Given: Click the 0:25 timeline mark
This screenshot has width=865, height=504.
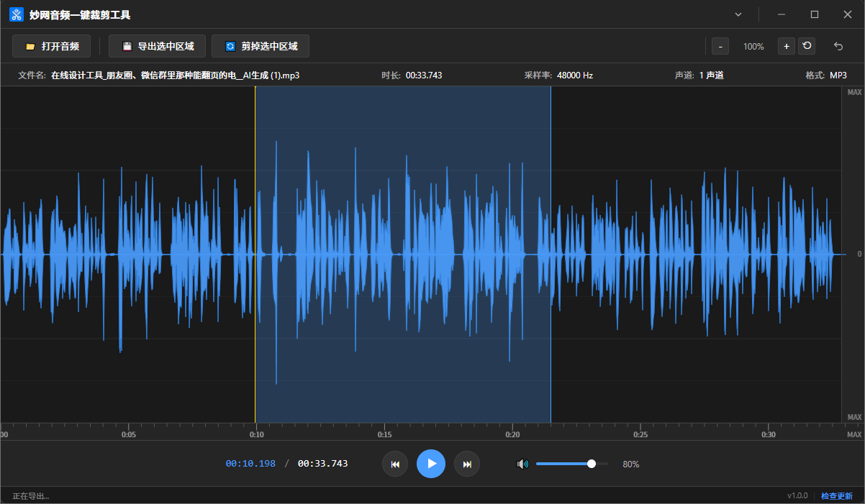Looking at the screenshot, I should pyautogui.click(x=640, y=434).
